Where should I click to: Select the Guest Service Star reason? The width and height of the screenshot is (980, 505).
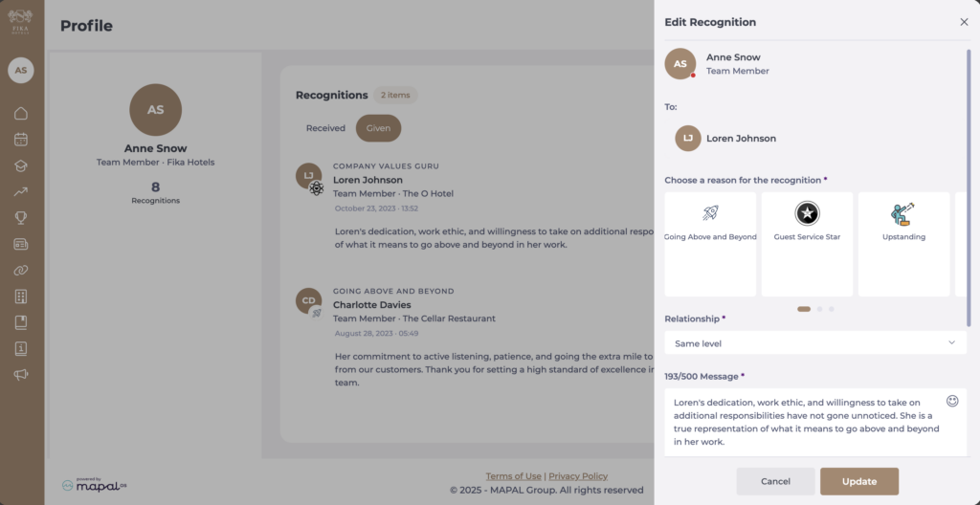point(807,244)
